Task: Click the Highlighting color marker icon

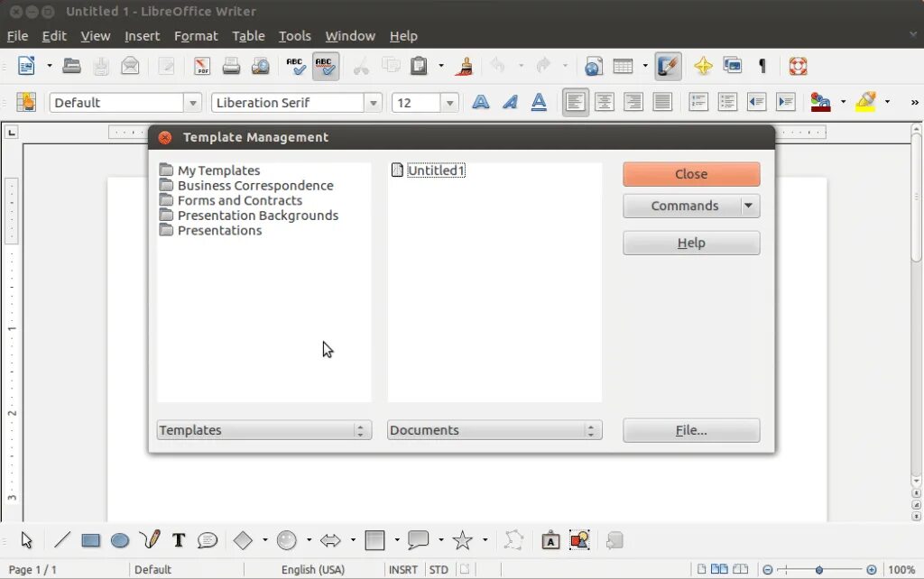Action: (865, 103)
